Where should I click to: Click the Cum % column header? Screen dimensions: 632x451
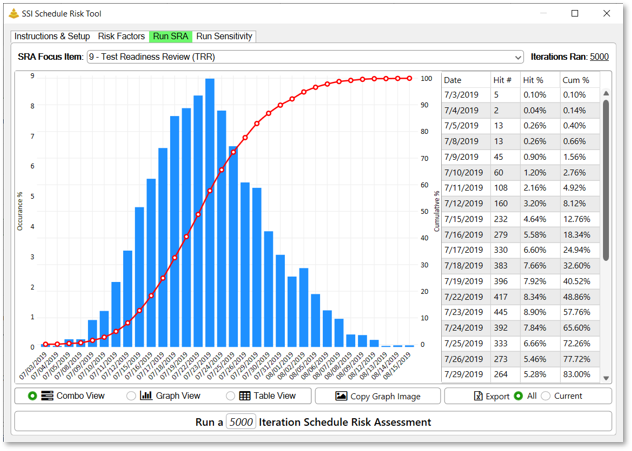click(x=576, y=80)
